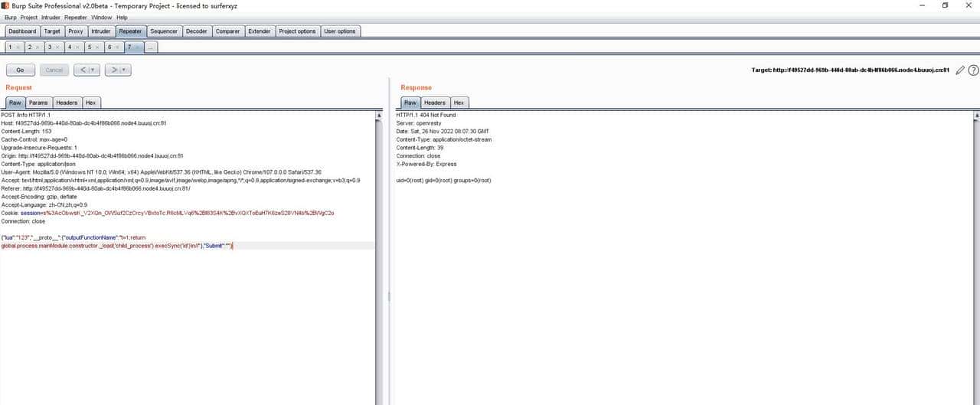This screenshot has height=405, width=980.
Task: Click the pencil icon to edit target
Action: click(x=960, y=70)
